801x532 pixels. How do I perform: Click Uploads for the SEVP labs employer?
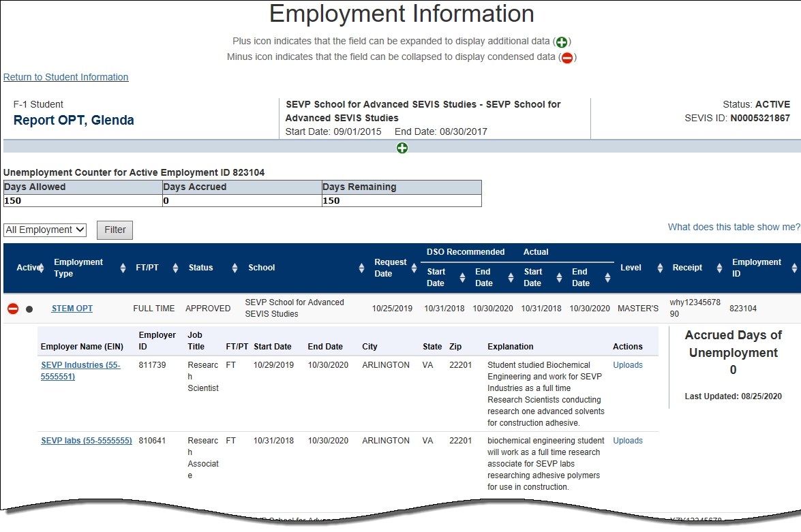[x=628, y=441]
